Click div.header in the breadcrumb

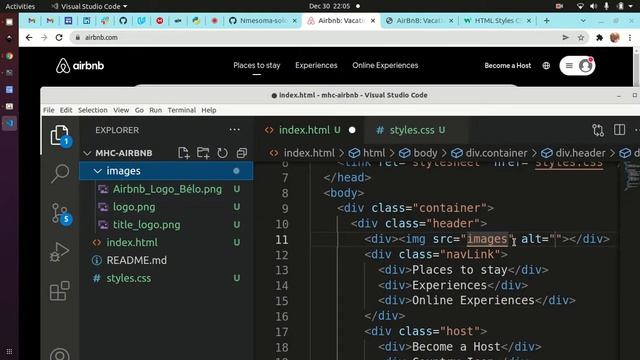[580, 153]
